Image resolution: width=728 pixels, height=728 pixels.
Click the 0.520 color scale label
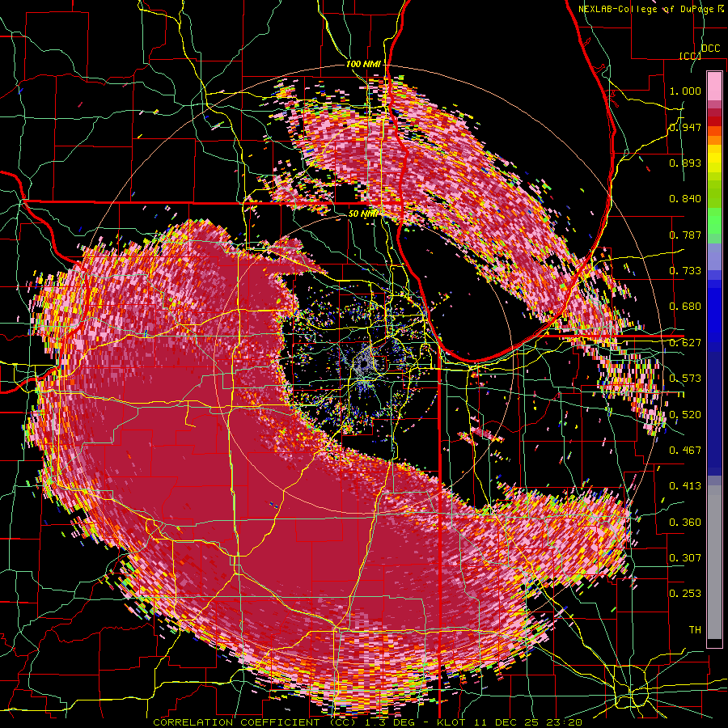point(685,414)
